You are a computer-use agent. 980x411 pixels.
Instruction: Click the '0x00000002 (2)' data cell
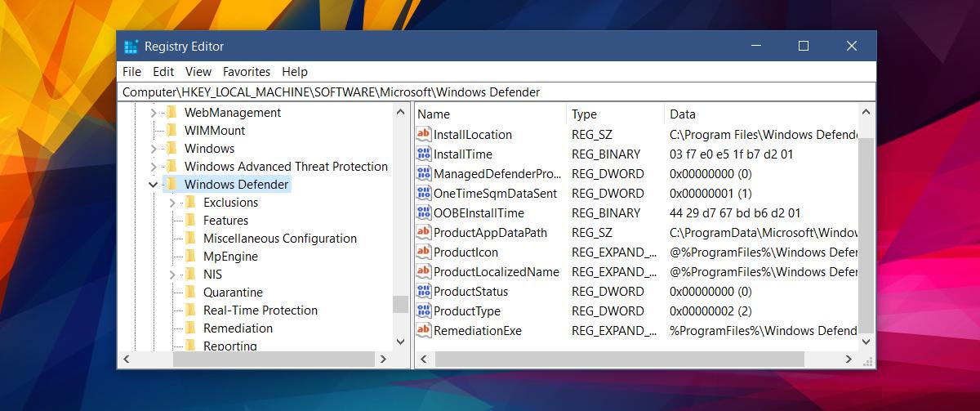pyautogui.click(x=710, y=311)
